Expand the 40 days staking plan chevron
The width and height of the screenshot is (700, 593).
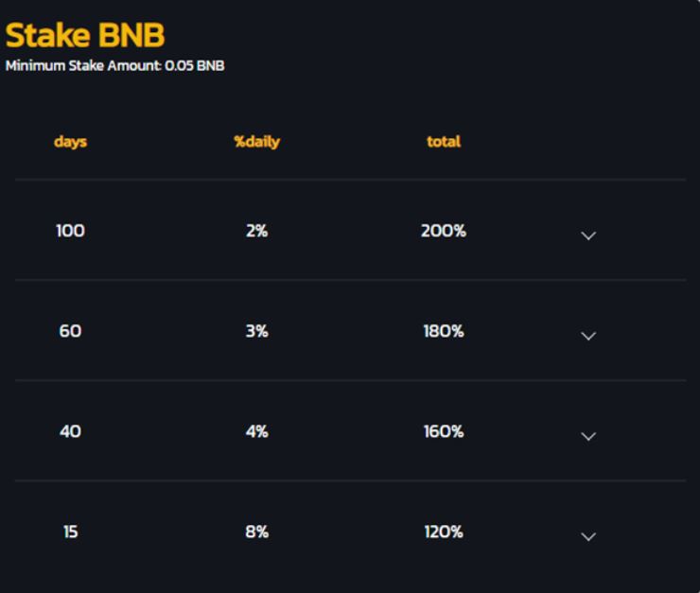click(588, 436)
